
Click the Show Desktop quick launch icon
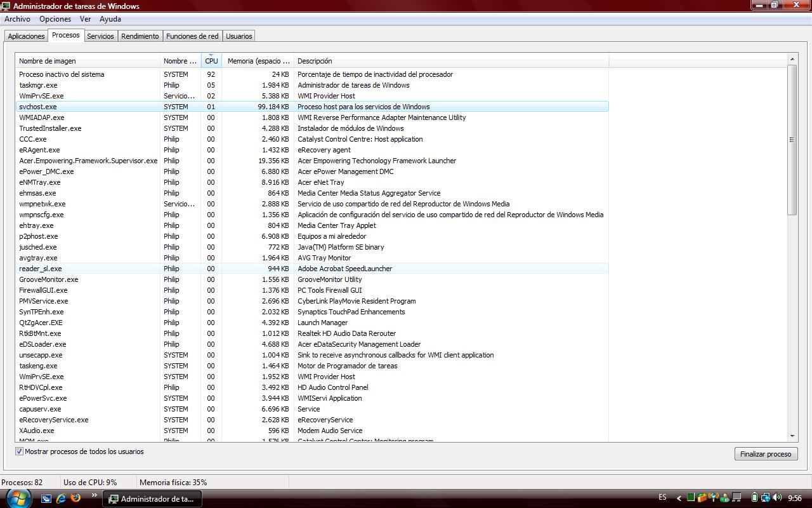pyautogui.click(x=46, y=498)
